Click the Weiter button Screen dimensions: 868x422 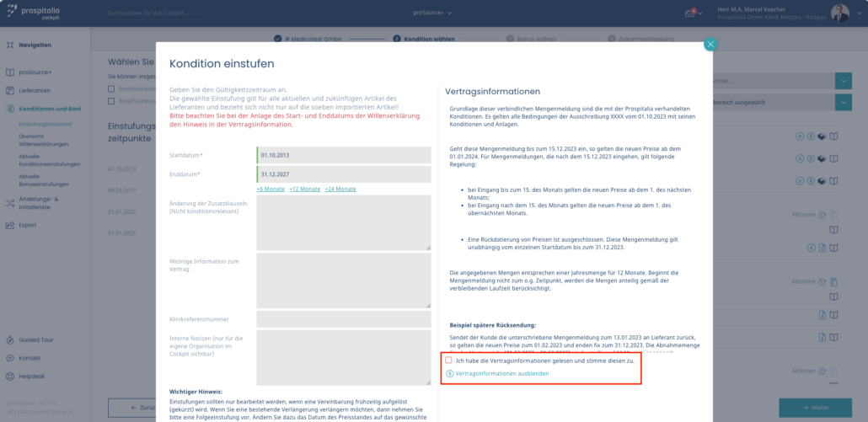[x=815, y=408]
